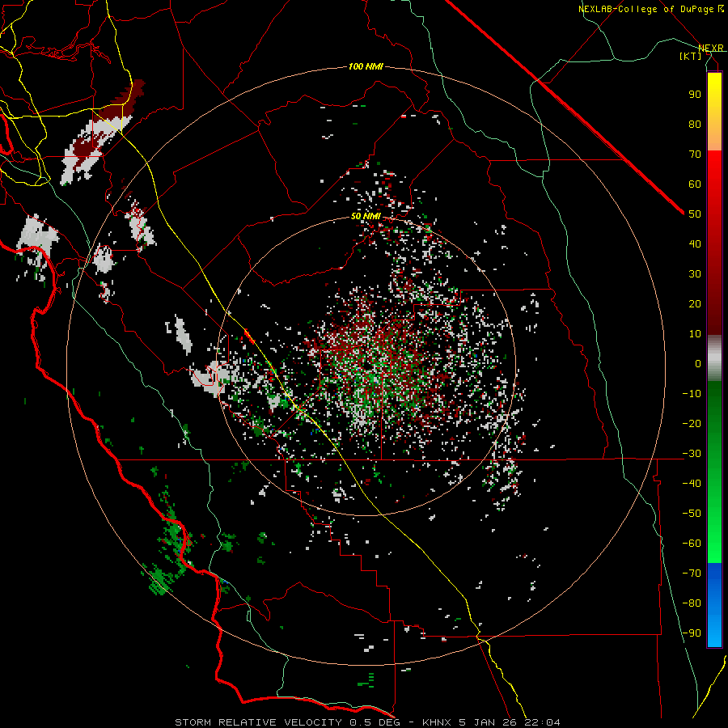The image size is (728, 728).
Task: Click the 70 value on velocity scale
Action: click(695, 154)
